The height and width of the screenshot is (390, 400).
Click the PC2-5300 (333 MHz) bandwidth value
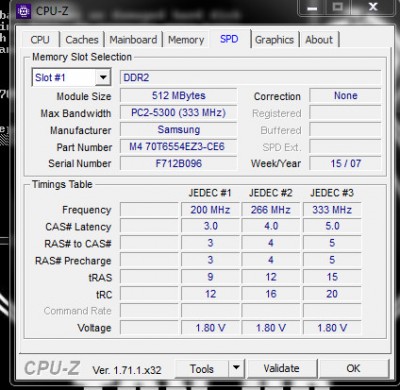click(x=179, y=113)
